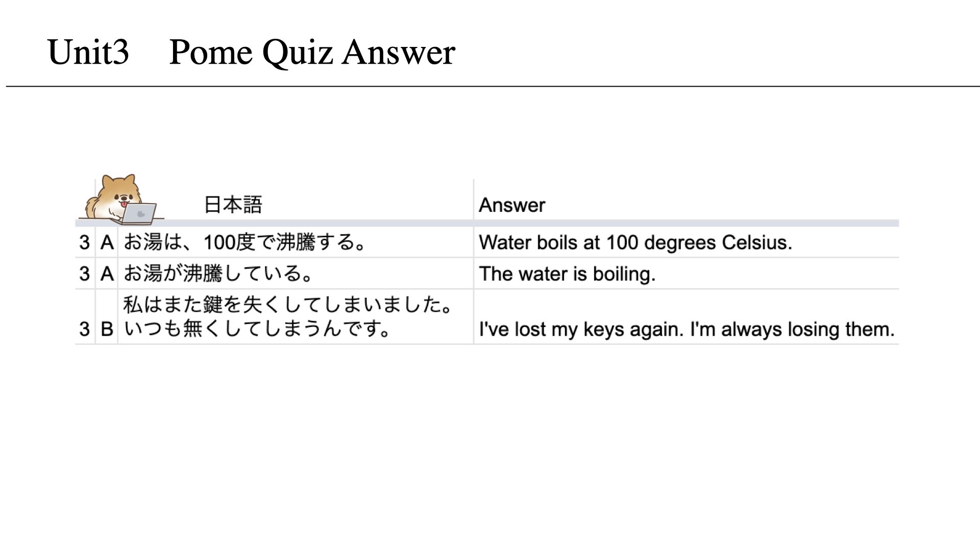Click the laptop beside the dog
The height and width of the screenshot is (551, 980).
pyautogui.click(x=139, y=214)
